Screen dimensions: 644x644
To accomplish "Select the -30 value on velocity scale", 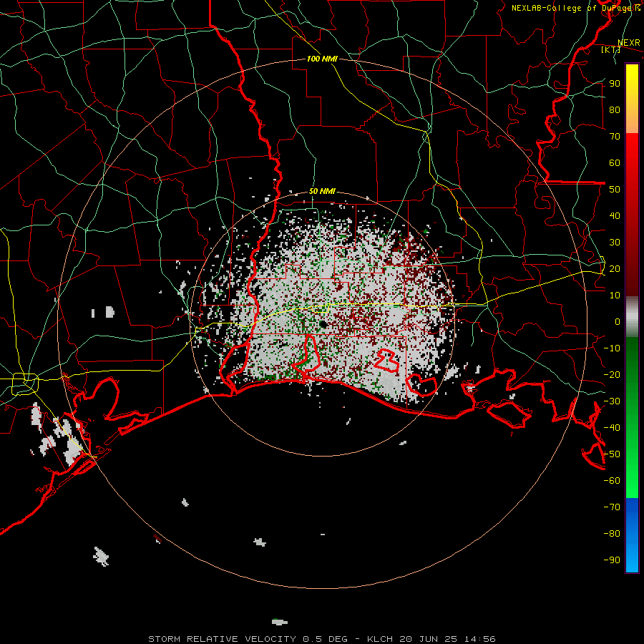I will click(612, 401).
